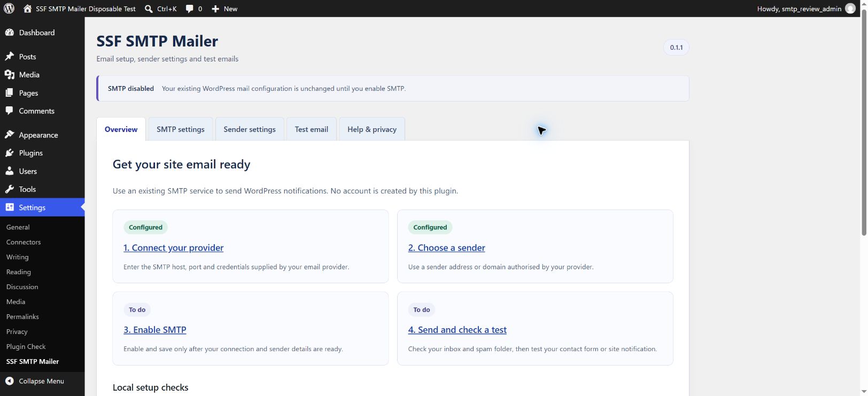Open Reading under Settings submenu
868x396 pixels.
[x=19, y=272]
